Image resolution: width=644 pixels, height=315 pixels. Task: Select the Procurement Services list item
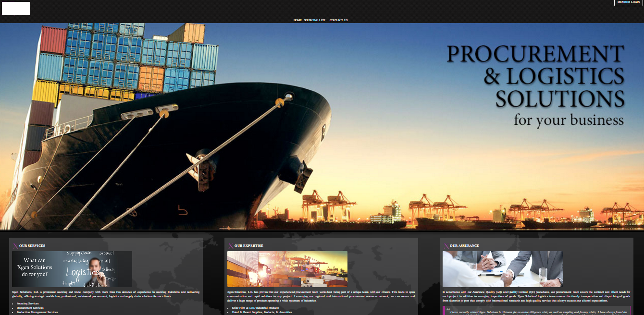(x=30, y=308)
